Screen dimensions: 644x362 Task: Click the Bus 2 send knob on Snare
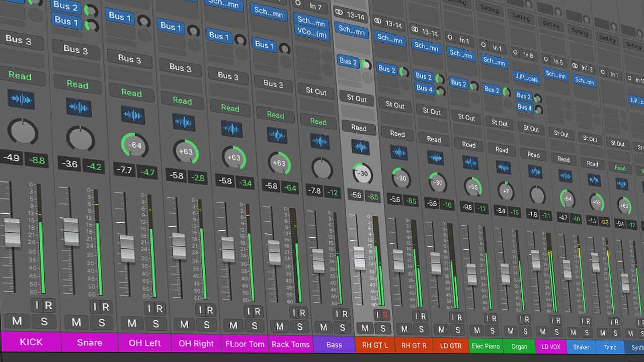91,10
